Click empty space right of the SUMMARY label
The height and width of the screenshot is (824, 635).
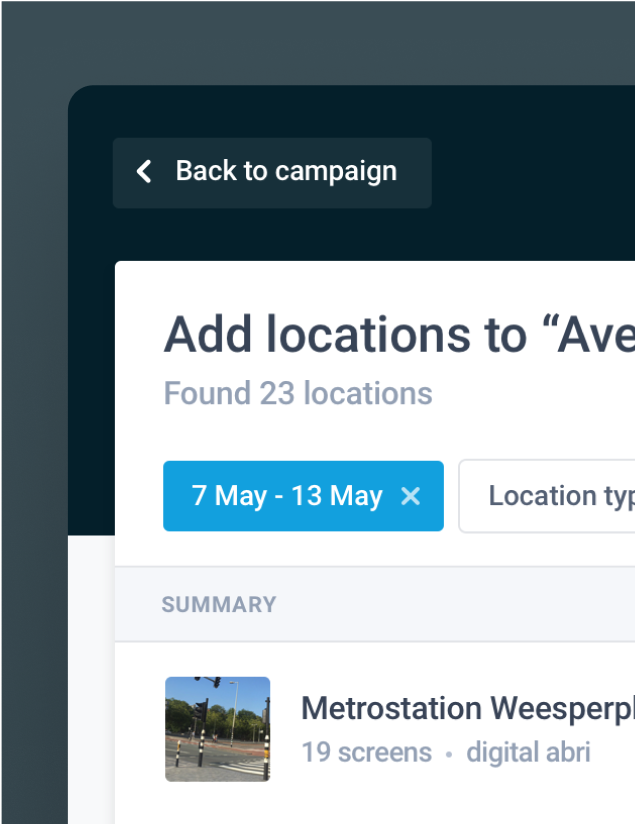pos(450,605)
